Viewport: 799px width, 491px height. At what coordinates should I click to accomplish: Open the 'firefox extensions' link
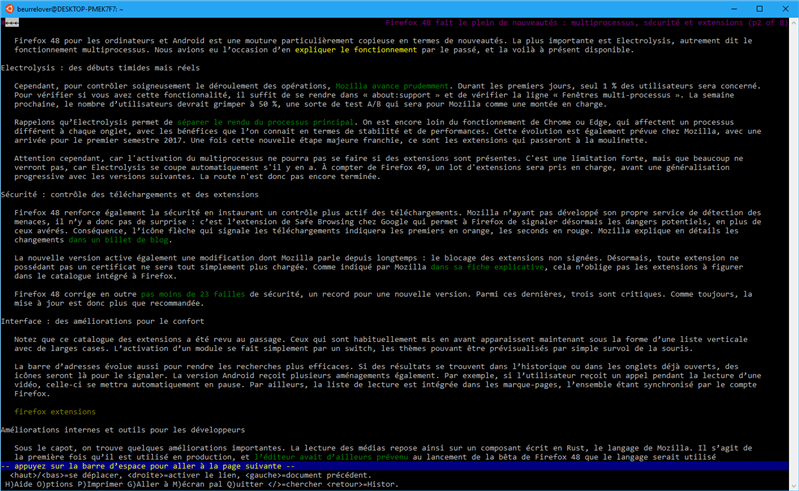[55, 412]
